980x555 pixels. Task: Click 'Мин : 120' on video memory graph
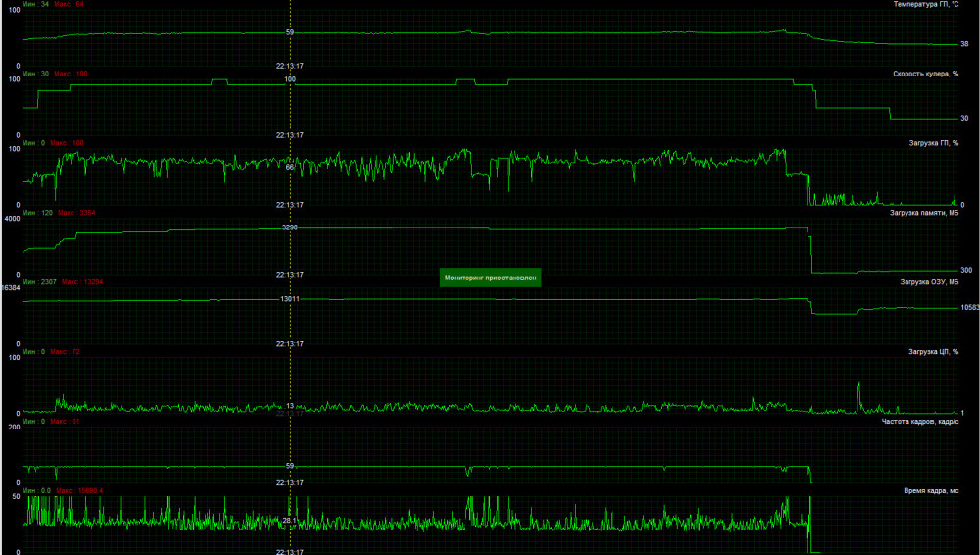tap(37, 213)
